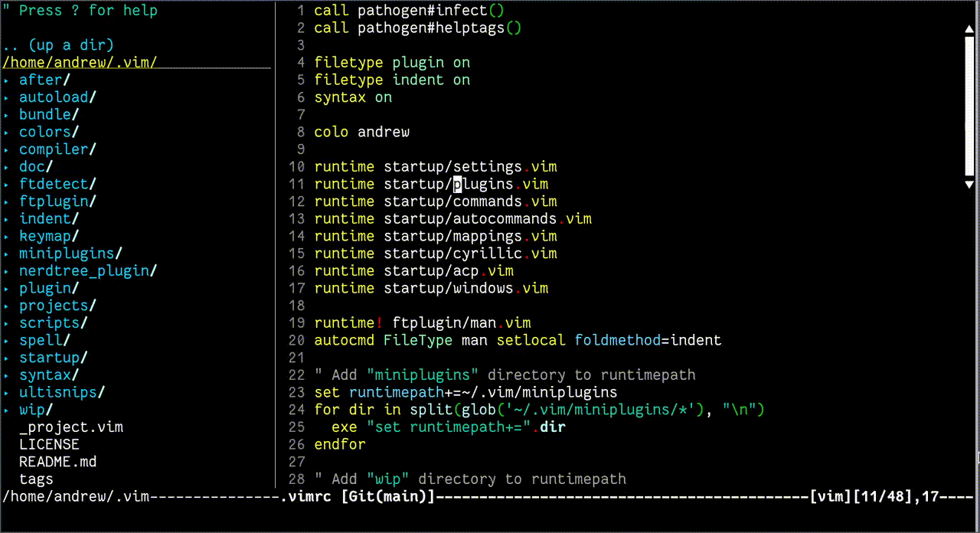Select the spell/ folder
The height and width of the screenshot is (533, 980).
coord(45,340)
